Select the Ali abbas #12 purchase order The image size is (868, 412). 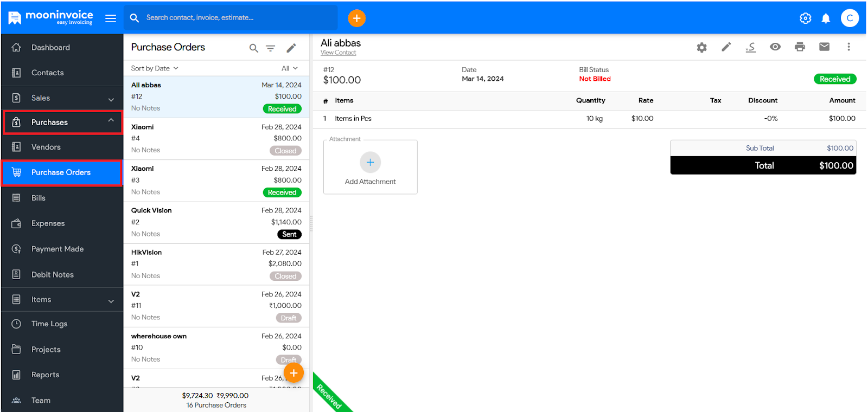click(216, 96)
